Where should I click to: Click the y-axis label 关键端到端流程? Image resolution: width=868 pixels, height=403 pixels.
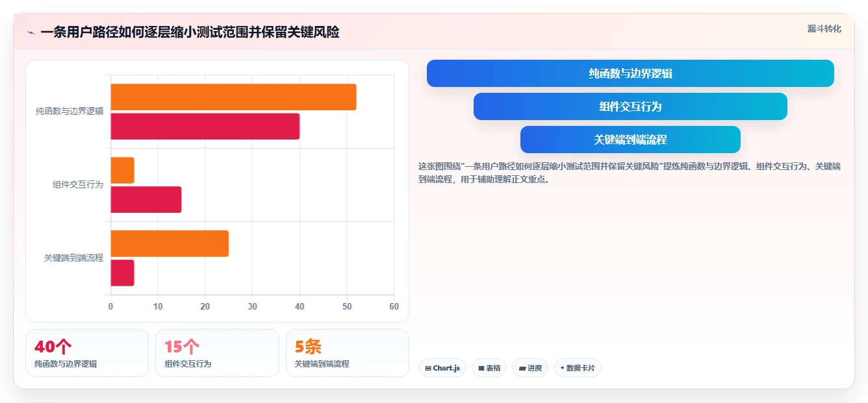pyautogui.click(x=73, y=258)
